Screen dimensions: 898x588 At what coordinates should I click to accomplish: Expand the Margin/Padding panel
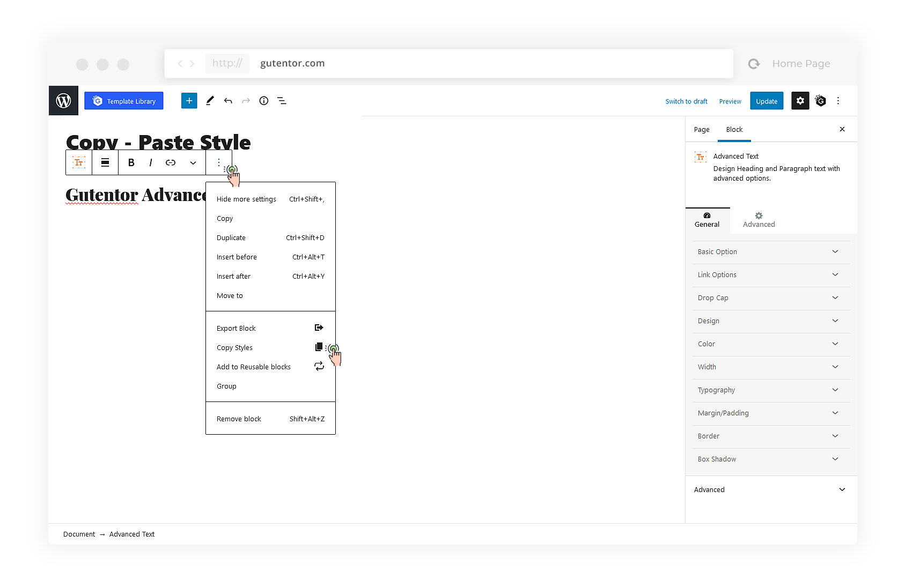pyautogui.click(x=771, y=413)
